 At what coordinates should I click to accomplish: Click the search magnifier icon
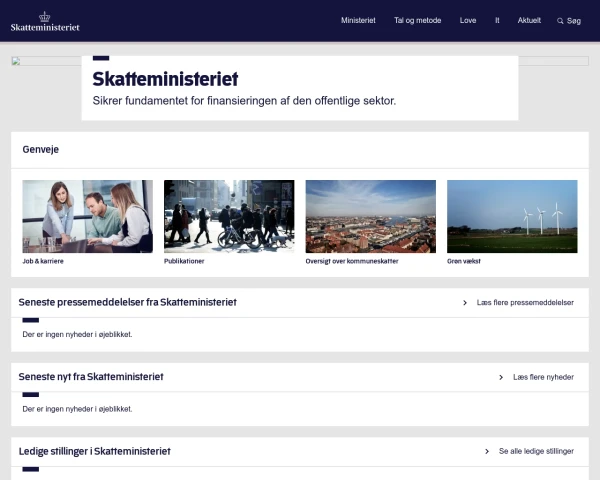coord(560,21)
